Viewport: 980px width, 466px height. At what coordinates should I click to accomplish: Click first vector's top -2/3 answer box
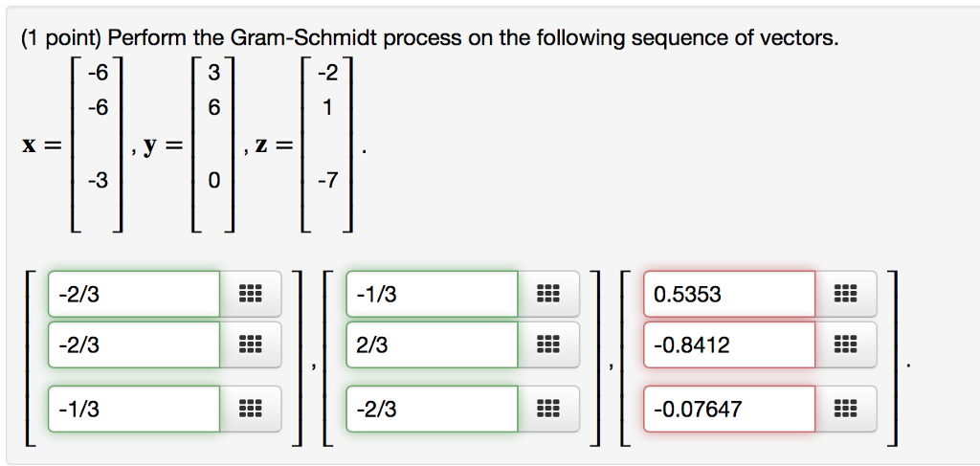[x=134, y=294]
